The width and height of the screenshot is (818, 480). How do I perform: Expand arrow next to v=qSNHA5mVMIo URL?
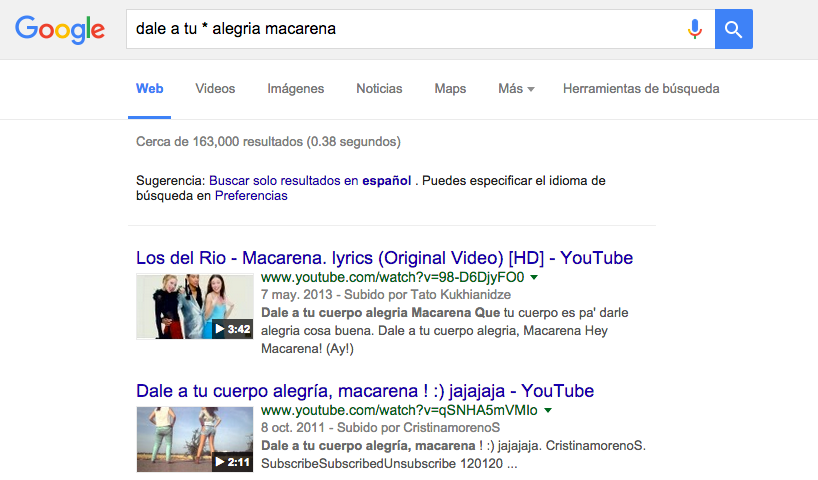click(x=548, y=411)
